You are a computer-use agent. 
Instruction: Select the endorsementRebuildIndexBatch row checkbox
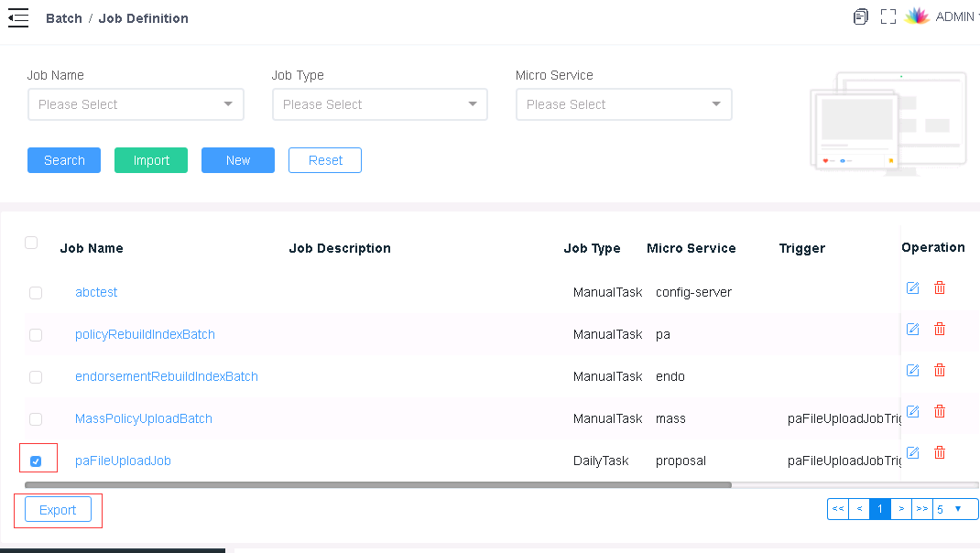coord(35,376)
